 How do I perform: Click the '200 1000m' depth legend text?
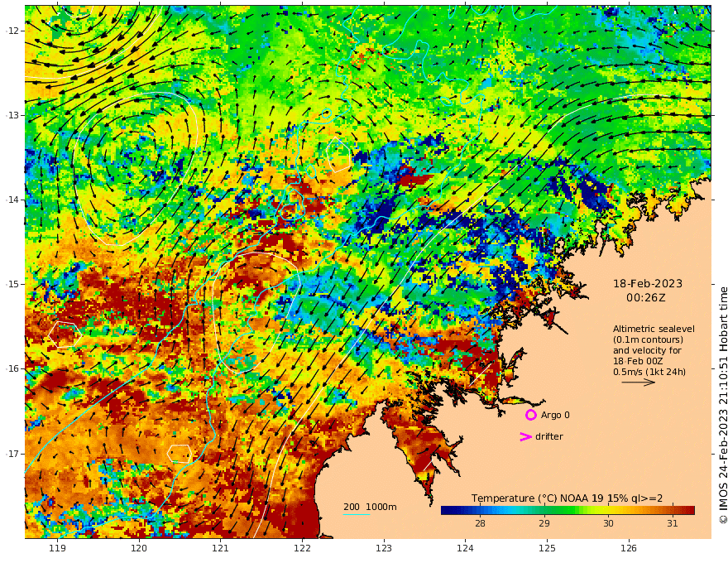[x=370, y=507]
